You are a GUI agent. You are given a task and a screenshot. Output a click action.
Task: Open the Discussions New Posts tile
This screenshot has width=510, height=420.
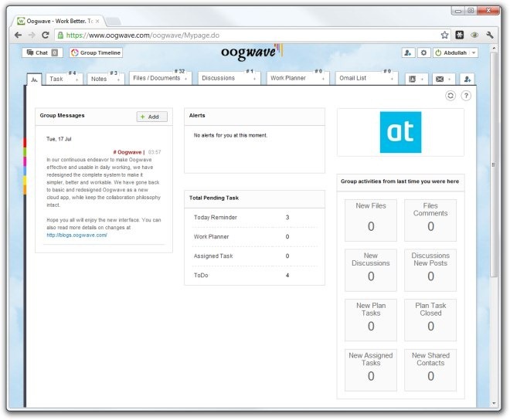pos(430,270)
